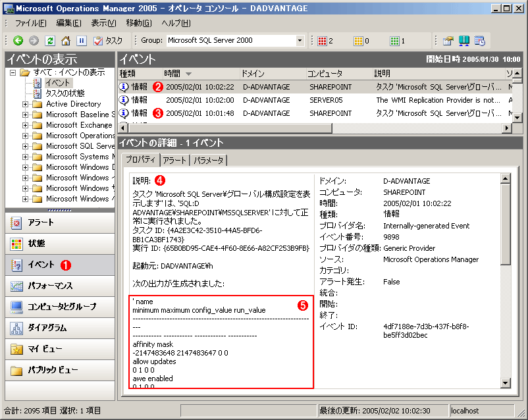Screen dimensions: 528x420
Task: Sort events by 時間 column header
Action: point(201,74)
